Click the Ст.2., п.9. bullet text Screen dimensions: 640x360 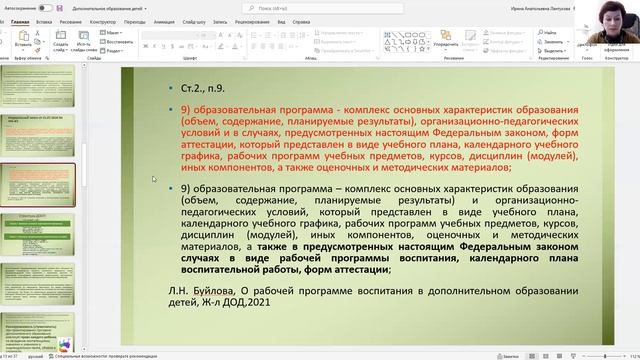(x=203, y=89)
